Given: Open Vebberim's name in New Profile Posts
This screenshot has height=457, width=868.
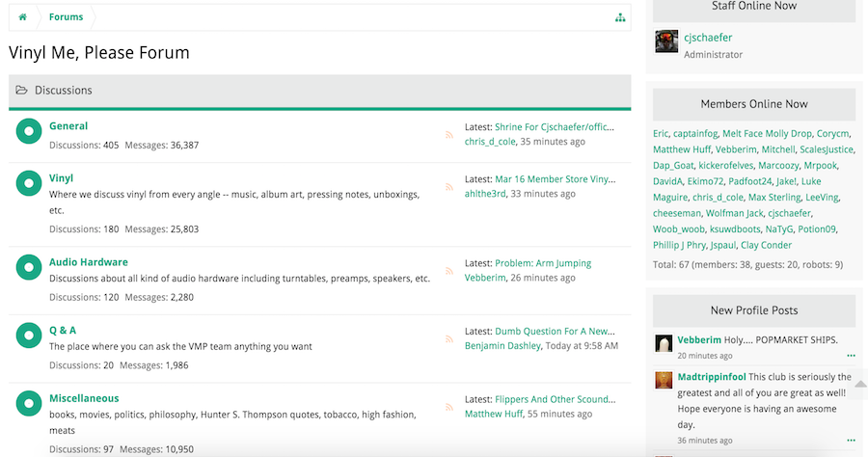Looking at the screenshot, I should (x=699, y=340).
